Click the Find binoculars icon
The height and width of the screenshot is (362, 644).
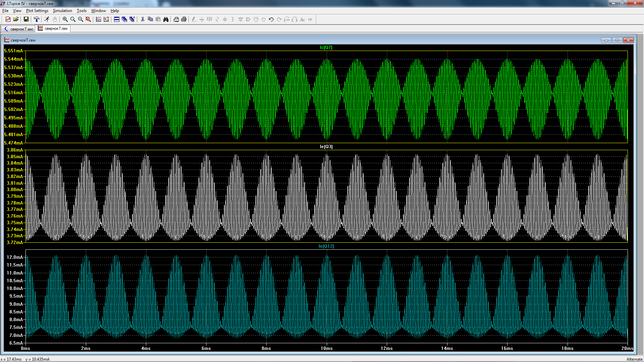[166, 19]
